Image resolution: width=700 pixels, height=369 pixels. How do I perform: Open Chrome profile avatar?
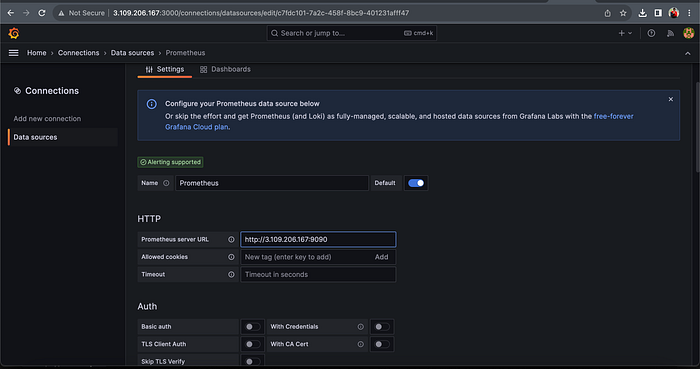[x=674, y=13]
